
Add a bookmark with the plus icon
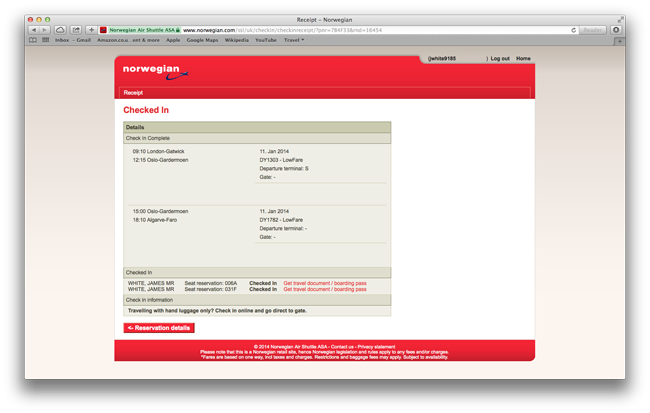[x=92, y=30]
